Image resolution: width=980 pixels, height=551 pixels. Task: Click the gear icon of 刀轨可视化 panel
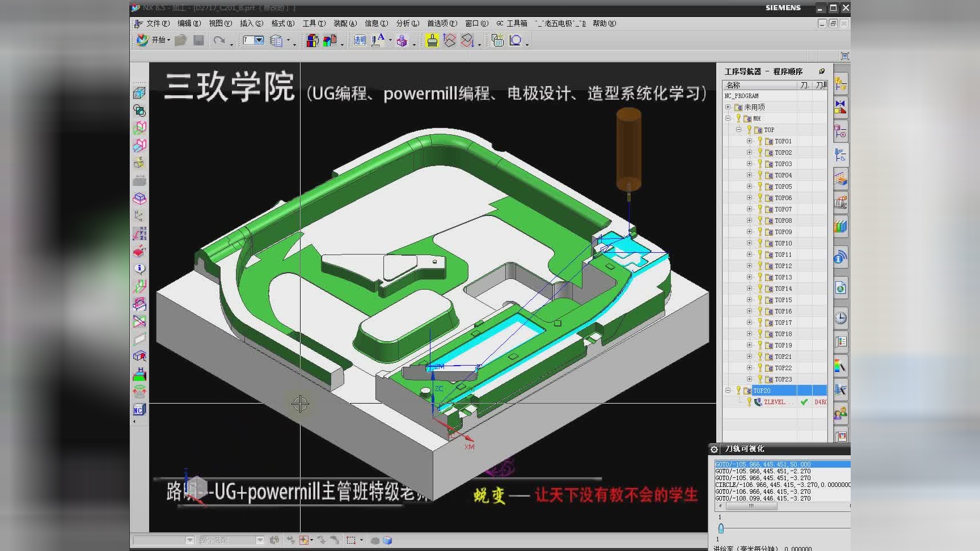click(715, 449)
